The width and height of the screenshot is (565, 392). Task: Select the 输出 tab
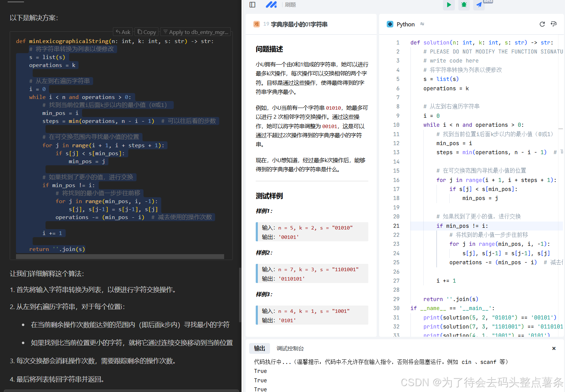(259, 348)
